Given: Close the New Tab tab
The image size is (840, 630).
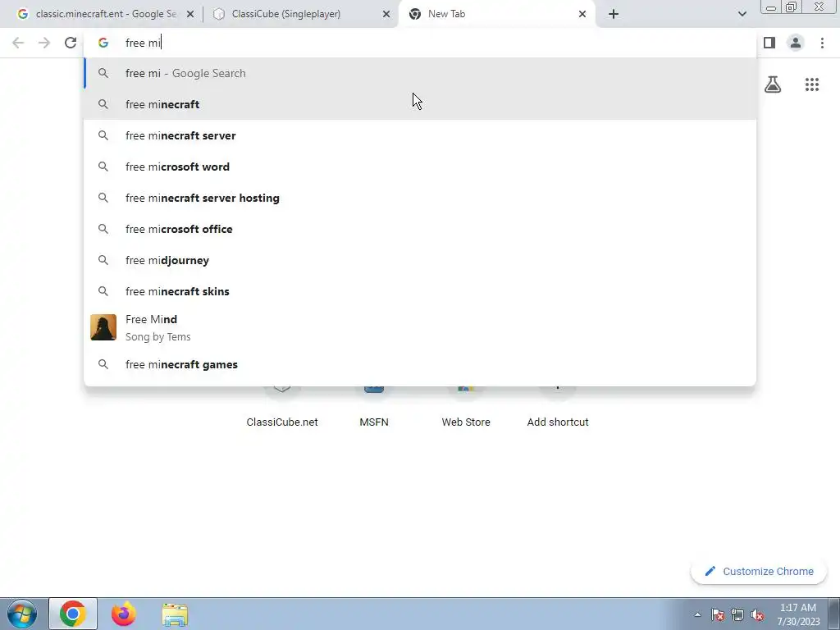Looking at the screenshot, I should pyautogui.click(x=582, y=14).
